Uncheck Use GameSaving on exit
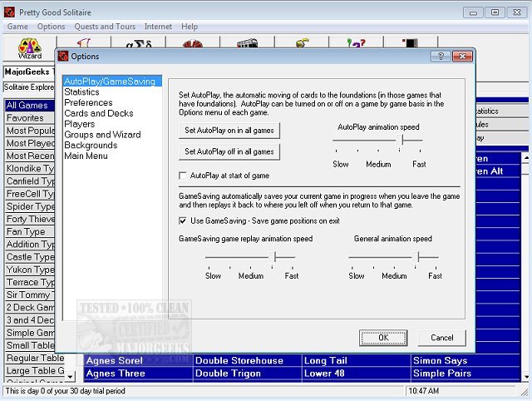This screenshot has height=401, width=532. click(x=183, y=220)
